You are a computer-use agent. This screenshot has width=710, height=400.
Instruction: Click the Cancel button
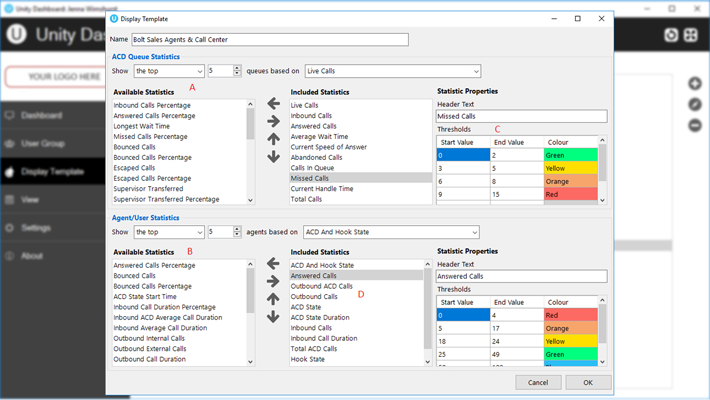coord(538,382)
